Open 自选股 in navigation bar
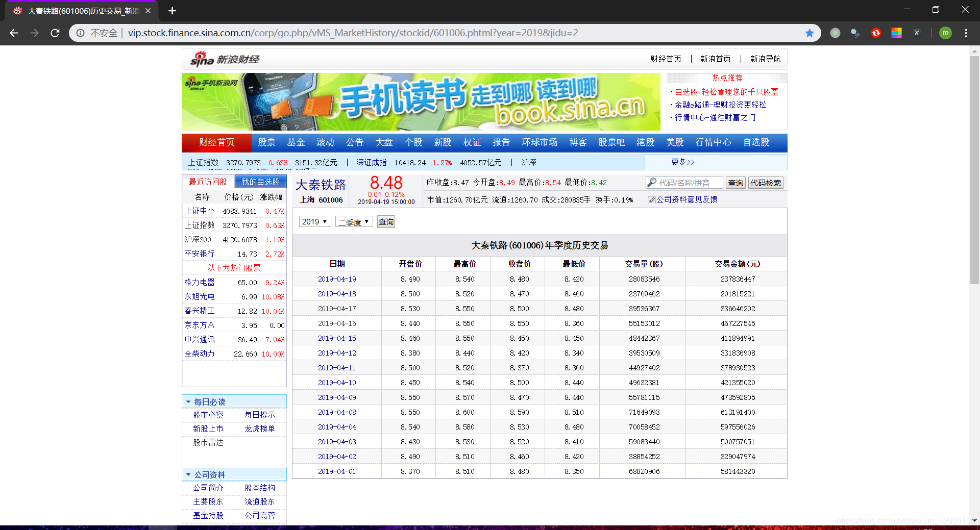980x530 pixels. (x=756, y=142)
